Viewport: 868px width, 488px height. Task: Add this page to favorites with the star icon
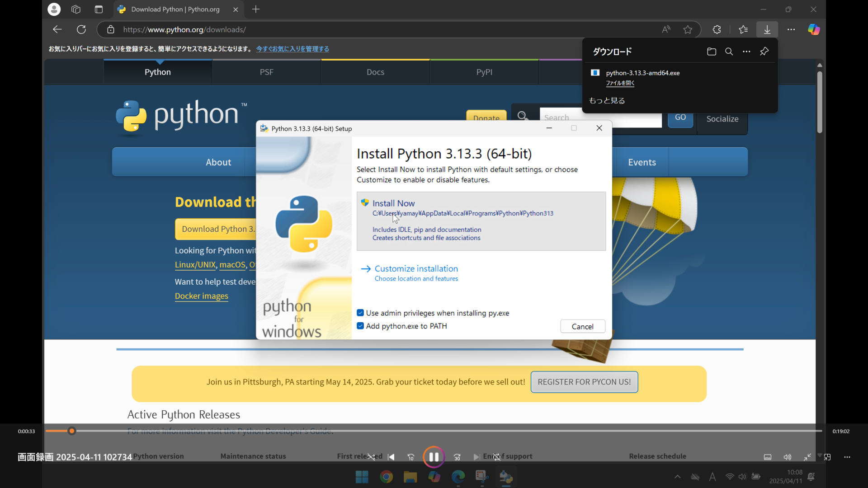[x=688, y=29]
